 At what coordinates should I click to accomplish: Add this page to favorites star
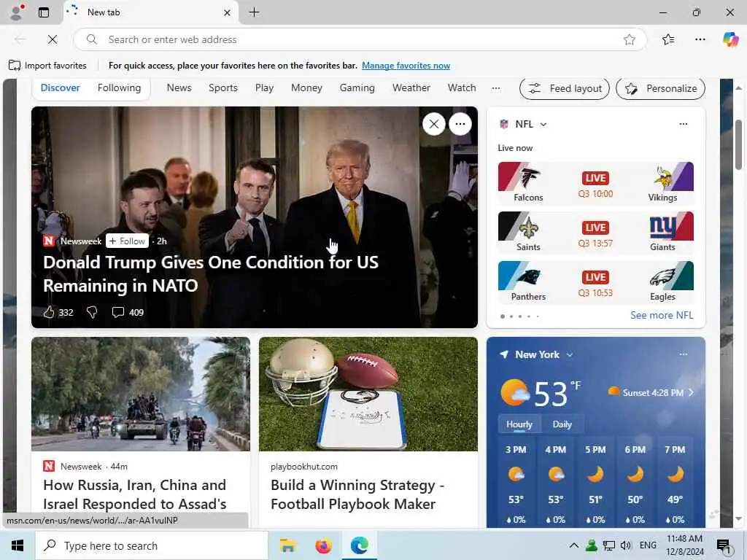click(x=630, y=39)
